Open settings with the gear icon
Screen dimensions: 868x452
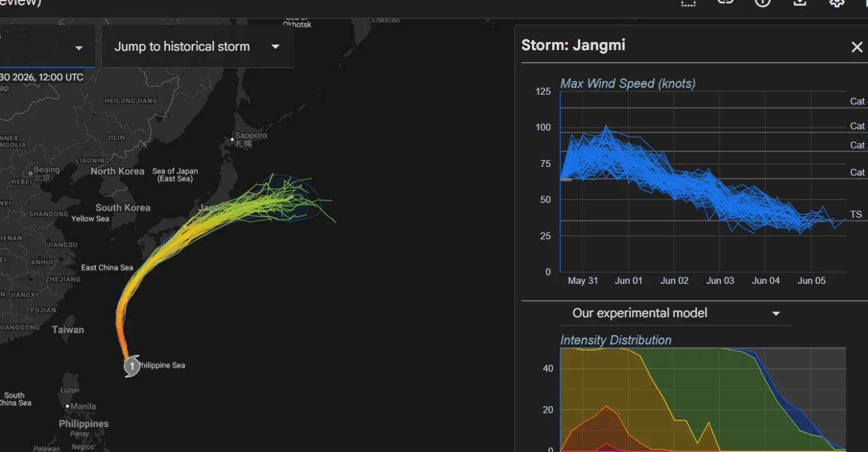tap(837, 3)
